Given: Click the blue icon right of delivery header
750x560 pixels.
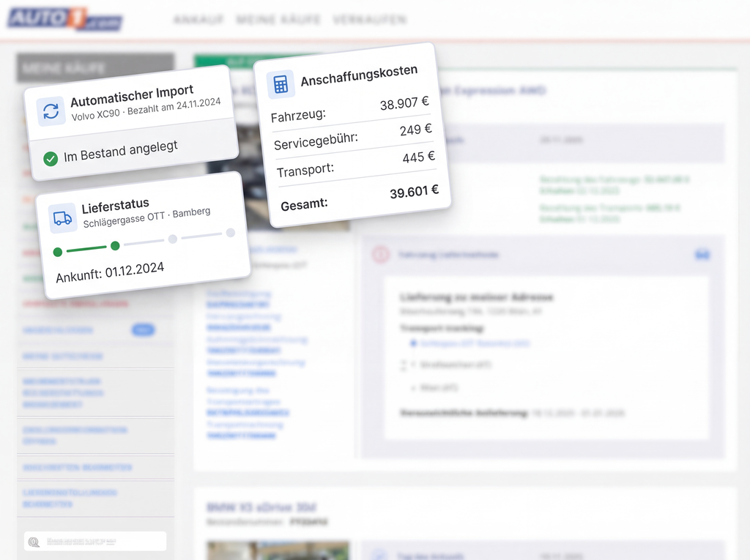Looking at the screenshot, I should [702, 254].
